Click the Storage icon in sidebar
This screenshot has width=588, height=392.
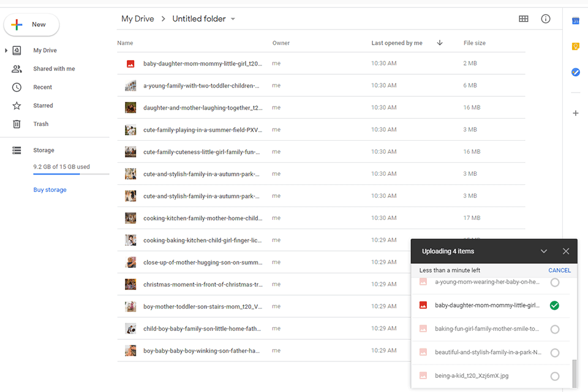17,150
